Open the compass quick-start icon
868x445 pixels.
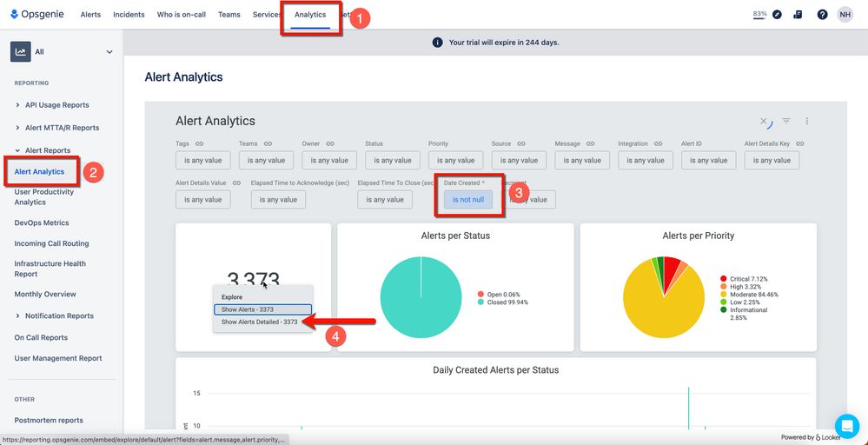[x=777, y=15]
